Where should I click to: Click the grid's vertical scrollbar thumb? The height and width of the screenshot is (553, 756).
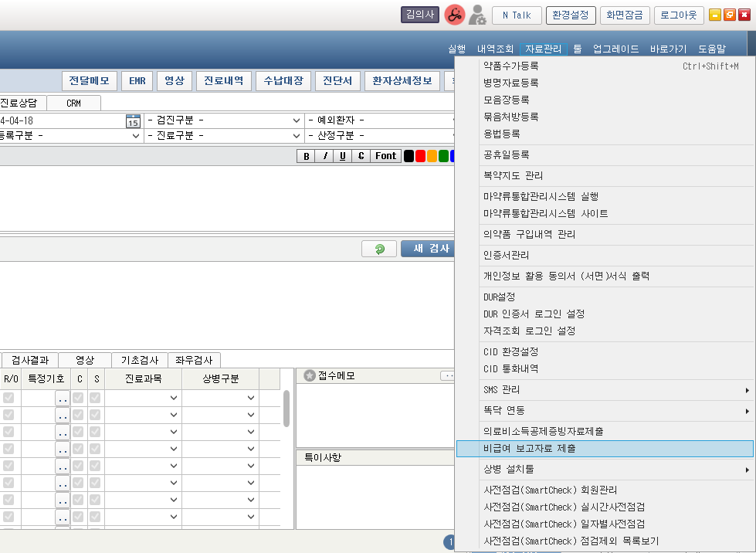click(x=286, y=408)
